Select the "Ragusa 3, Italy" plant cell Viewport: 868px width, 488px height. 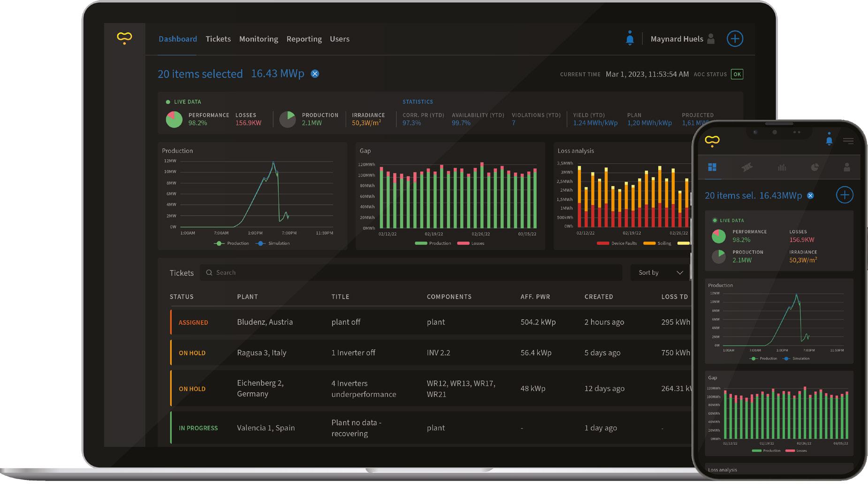tap(261, 353)
